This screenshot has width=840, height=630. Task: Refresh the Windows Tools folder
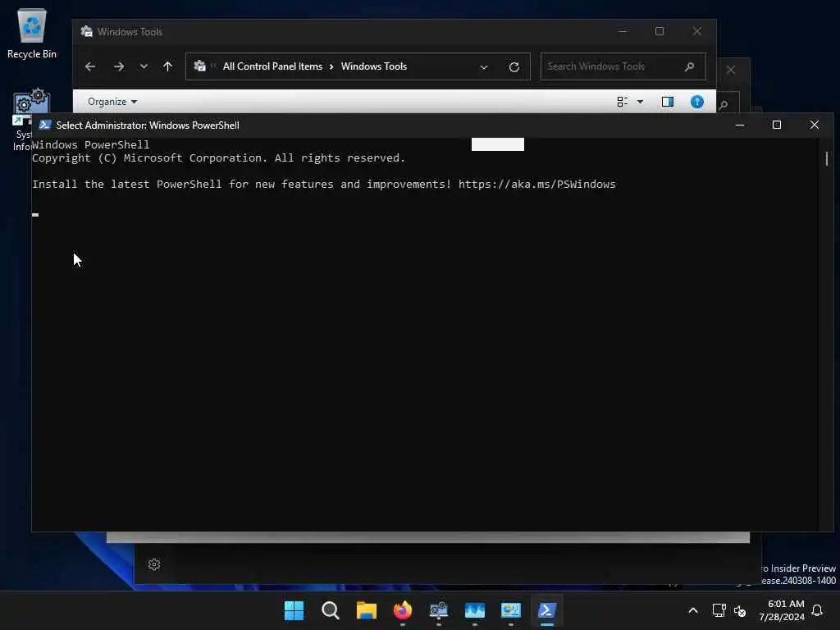[x=514, y=67]
